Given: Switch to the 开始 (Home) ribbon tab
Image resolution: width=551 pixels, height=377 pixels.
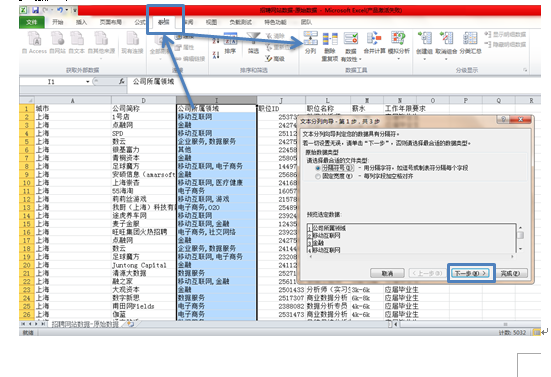Looking at the screenshot, I should coord(58,22).
